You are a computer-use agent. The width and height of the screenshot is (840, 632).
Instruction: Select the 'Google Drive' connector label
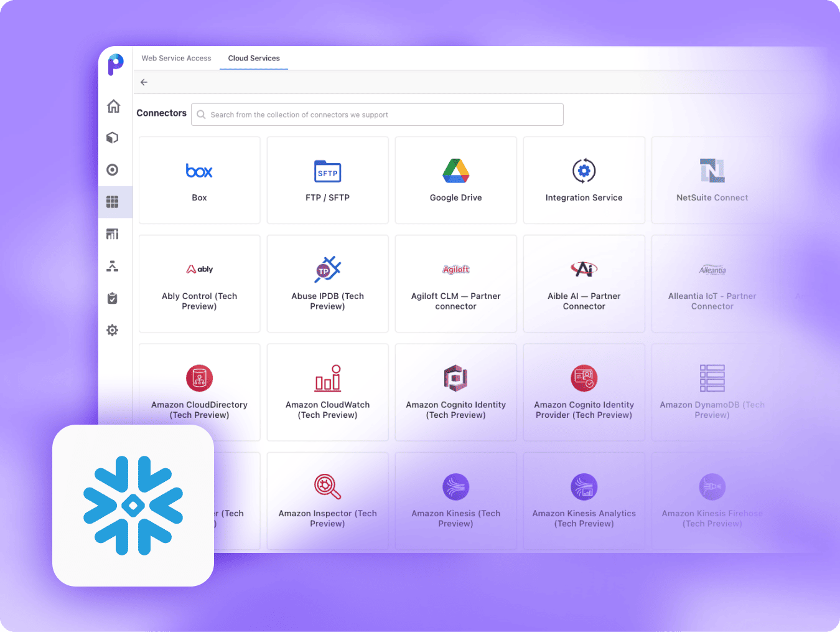[456, 197]
